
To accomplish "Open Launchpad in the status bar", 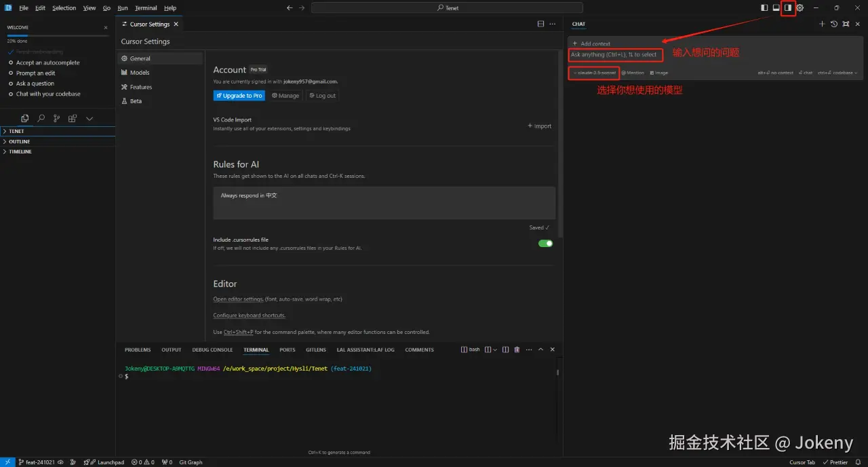I will (x=104, y=462).
